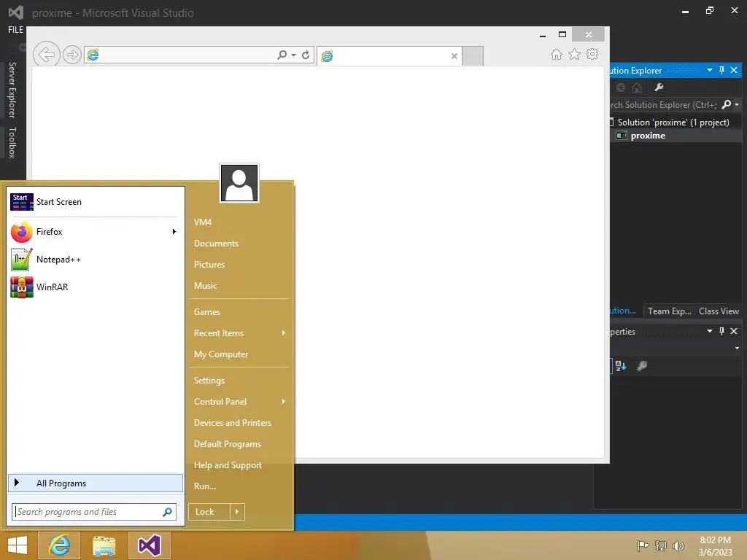
Task: Open Action Center flag in system tray
Action: [643, 545]
